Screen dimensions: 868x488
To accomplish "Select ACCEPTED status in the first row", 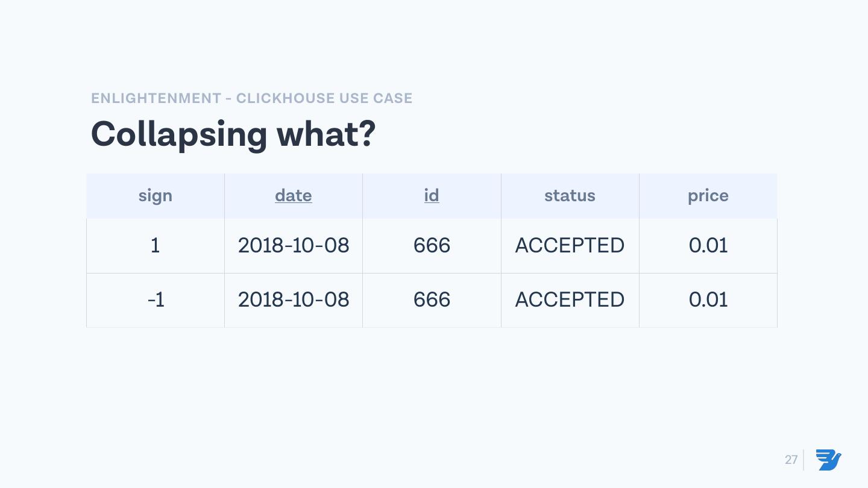I will coord(570,246).
